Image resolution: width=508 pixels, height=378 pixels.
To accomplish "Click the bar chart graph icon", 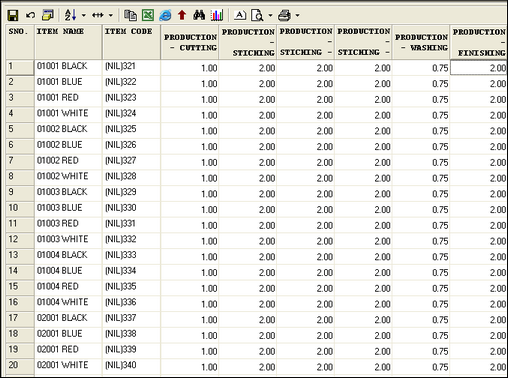I will pos(217,15).
